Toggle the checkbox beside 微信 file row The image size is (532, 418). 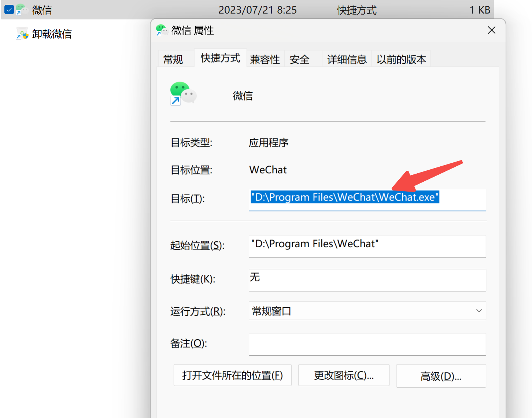point(9,10)
